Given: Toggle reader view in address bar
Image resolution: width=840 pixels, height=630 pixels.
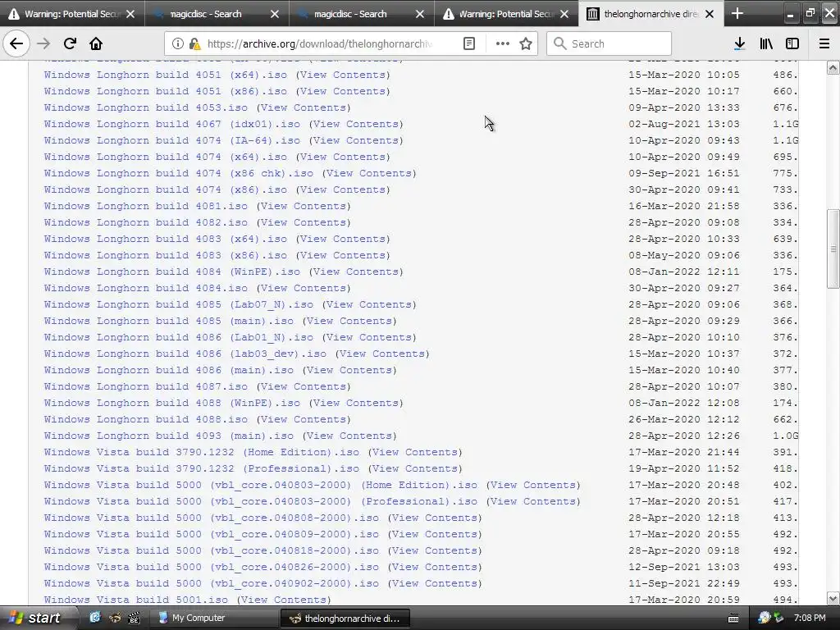Looking at the screenshot, I should pyautogui.click(x=468, y=43).
